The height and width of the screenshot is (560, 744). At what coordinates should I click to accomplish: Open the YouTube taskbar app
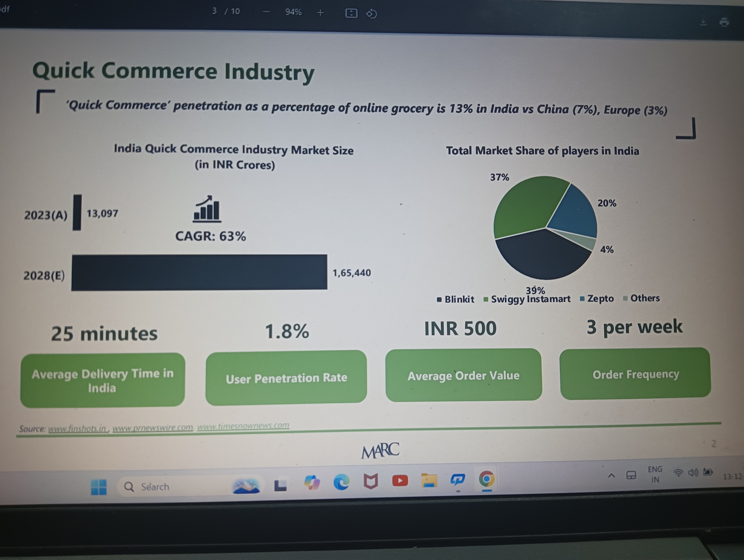[x=400, y=481]
